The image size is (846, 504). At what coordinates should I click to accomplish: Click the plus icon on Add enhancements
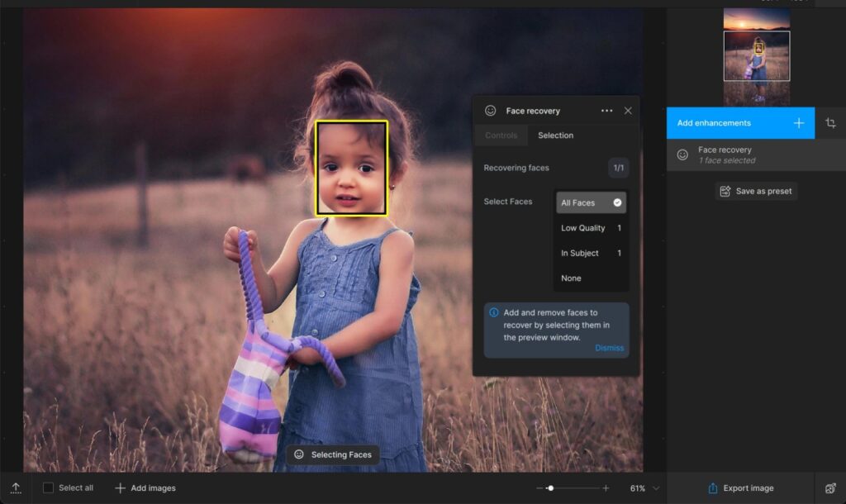click(x=799, y=123)
